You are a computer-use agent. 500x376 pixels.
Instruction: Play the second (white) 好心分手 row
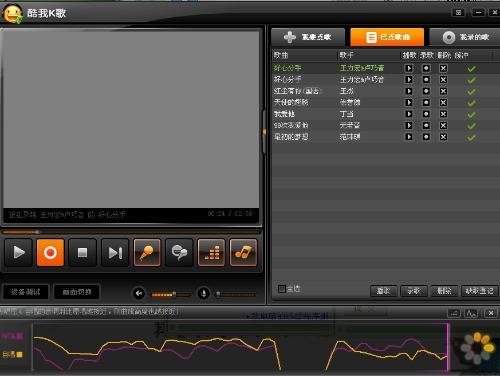(x=409, y=80)
